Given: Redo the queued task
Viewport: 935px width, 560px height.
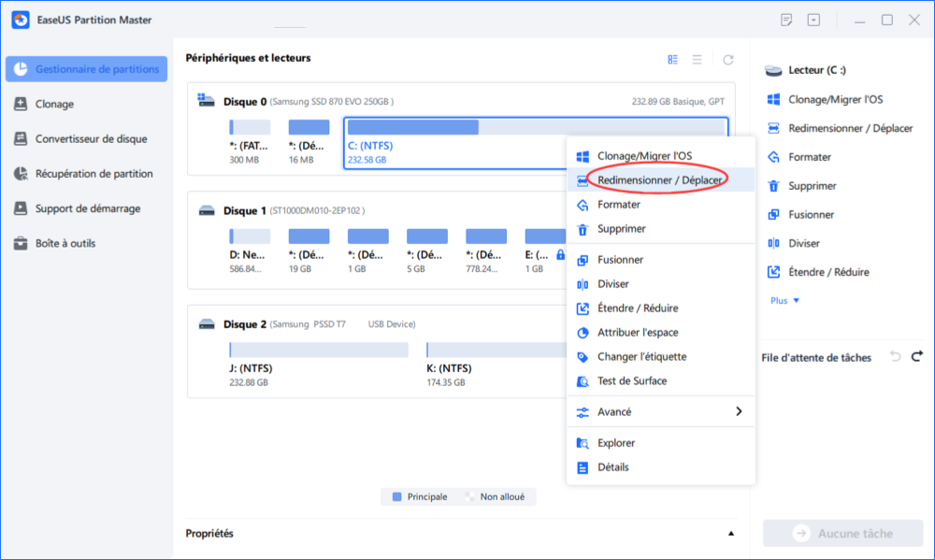Looking at the screenshot, I should tap(917, 356).
